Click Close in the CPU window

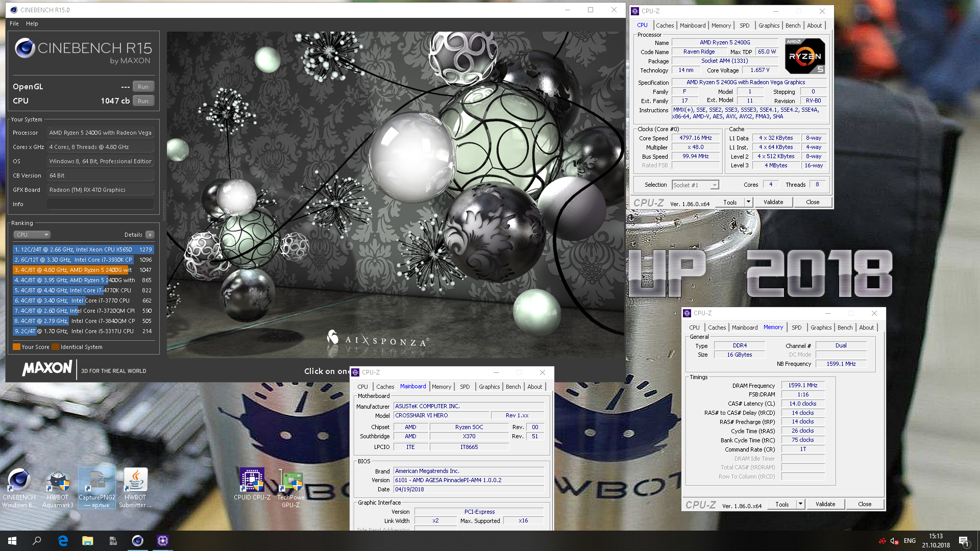click(813, 202)
